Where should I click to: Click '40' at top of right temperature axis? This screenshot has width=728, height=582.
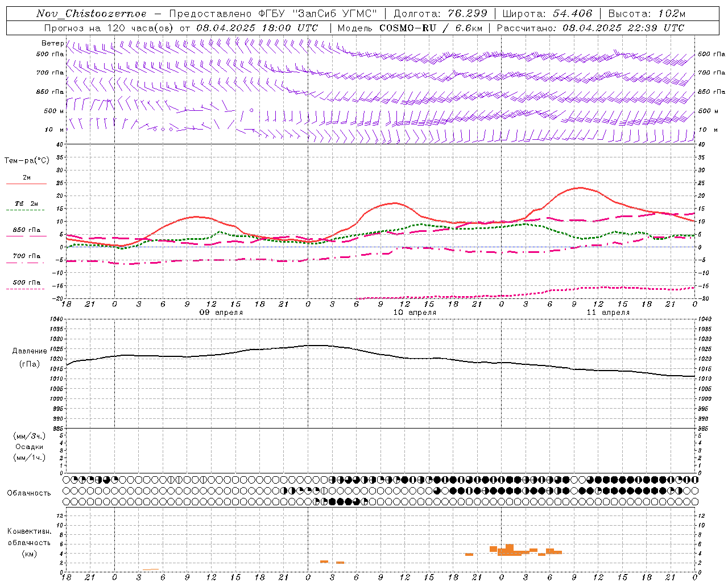point(701,144)
